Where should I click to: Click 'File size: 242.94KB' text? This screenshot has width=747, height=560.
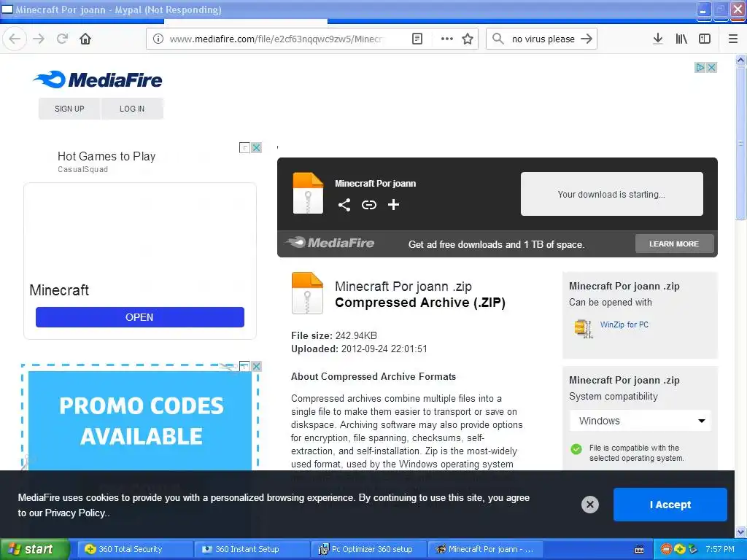334,335
